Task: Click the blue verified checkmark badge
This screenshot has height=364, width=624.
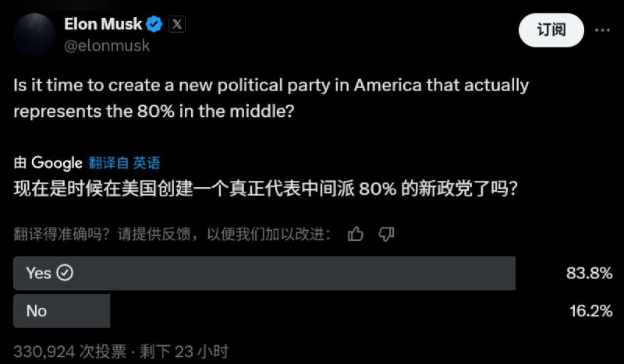Action: click(154, 25)
